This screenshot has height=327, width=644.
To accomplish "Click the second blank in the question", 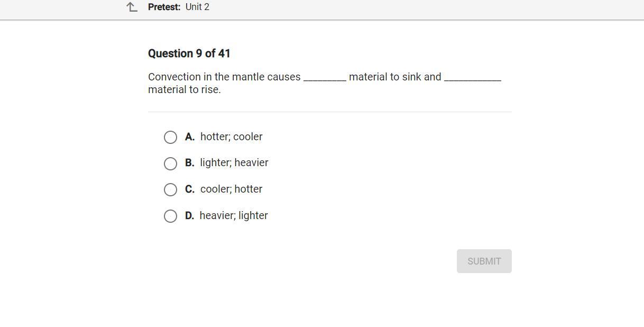I will click(x=472, y=78).
